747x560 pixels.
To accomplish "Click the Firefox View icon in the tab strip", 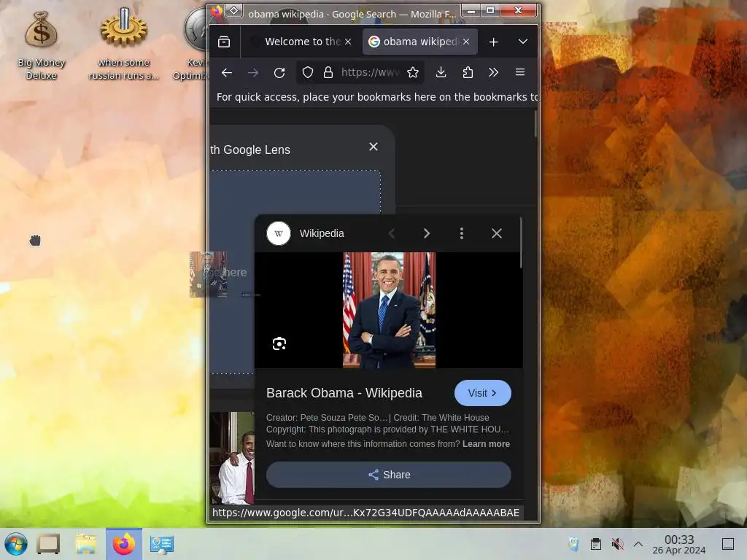I will click(x=224, y=42).
